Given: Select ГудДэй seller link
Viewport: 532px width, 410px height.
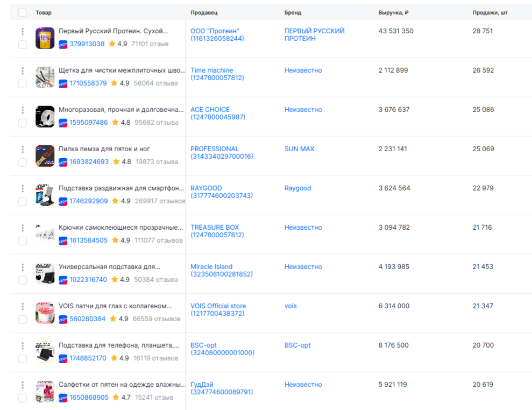Looking at the screenshot, I should (222, 388).
